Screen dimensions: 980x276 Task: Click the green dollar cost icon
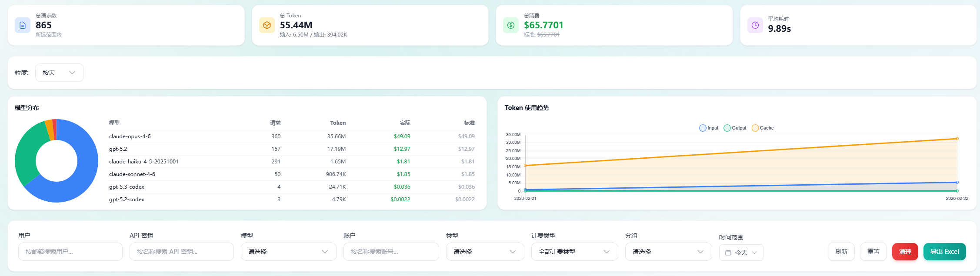511,25
